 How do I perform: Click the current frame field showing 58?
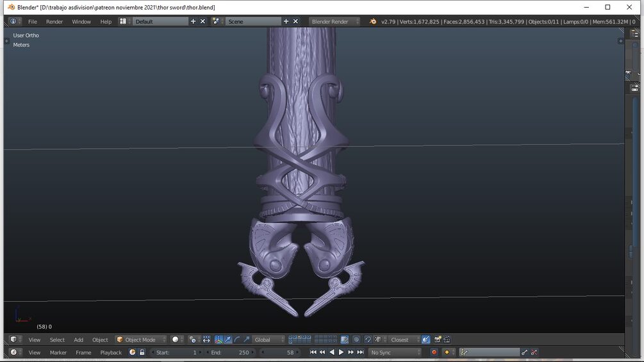click(x=281, y=352)
